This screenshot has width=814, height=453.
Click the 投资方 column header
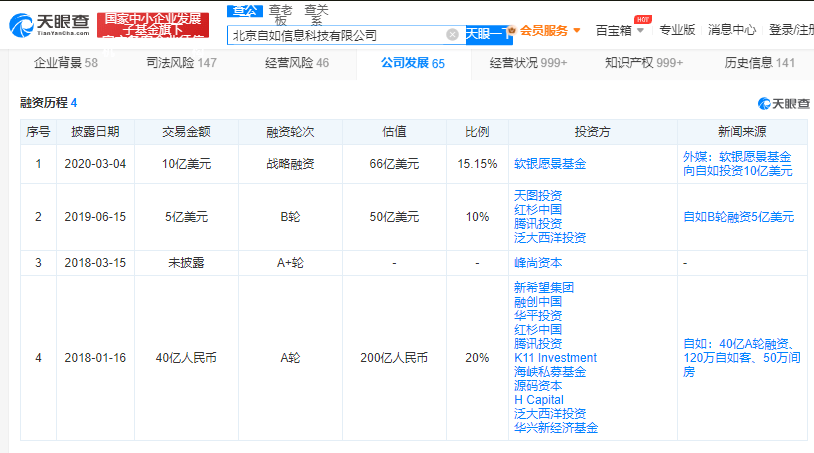[593, 132]
